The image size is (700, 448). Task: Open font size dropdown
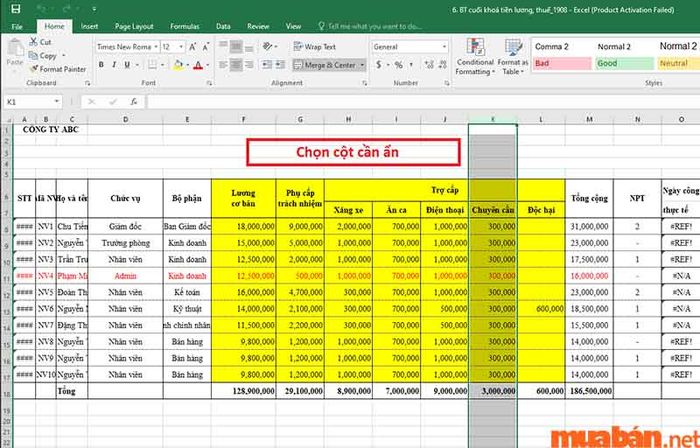pyautogui.click(x=181, y=47)
